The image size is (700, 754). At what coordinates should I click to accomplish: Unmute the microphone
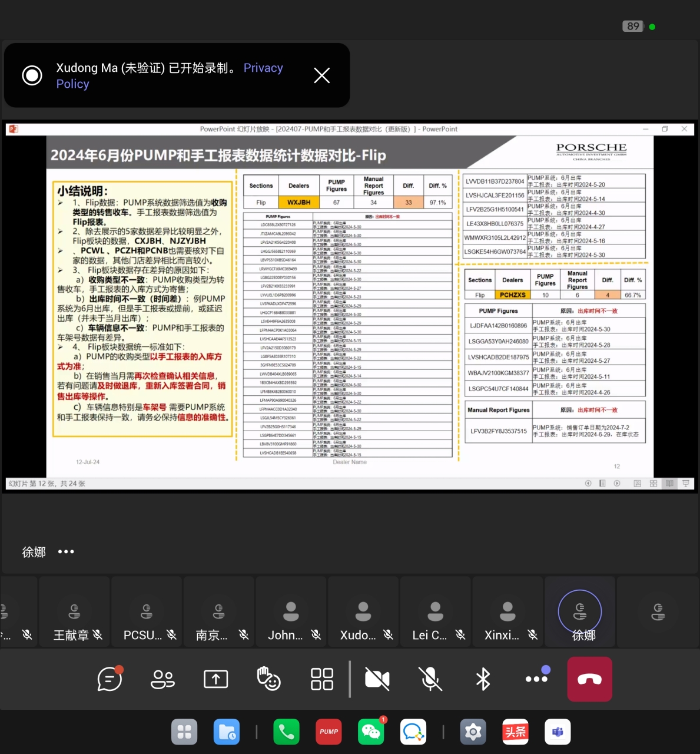point(431,679)
